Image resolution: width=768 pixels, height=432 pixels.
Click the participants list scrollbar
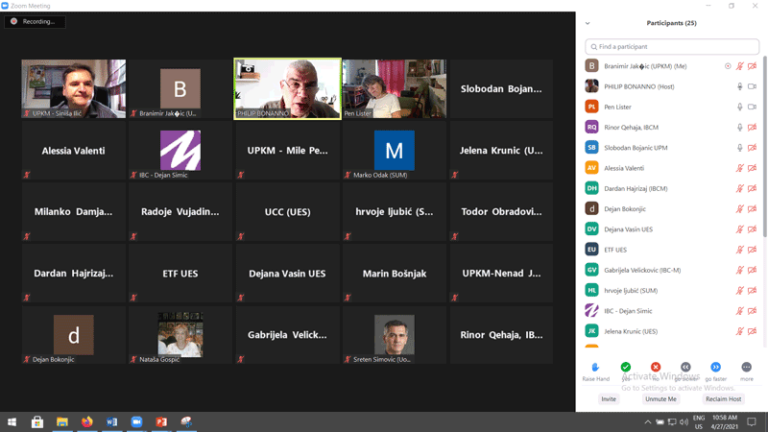[765, 147]
